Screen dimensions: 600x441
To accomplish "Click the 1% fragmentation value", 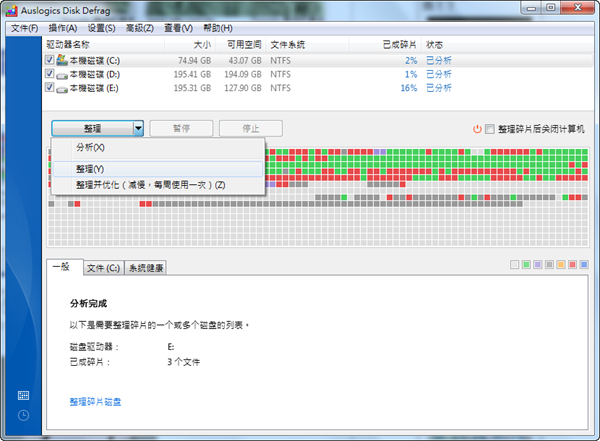I will [x=411, y=74].
